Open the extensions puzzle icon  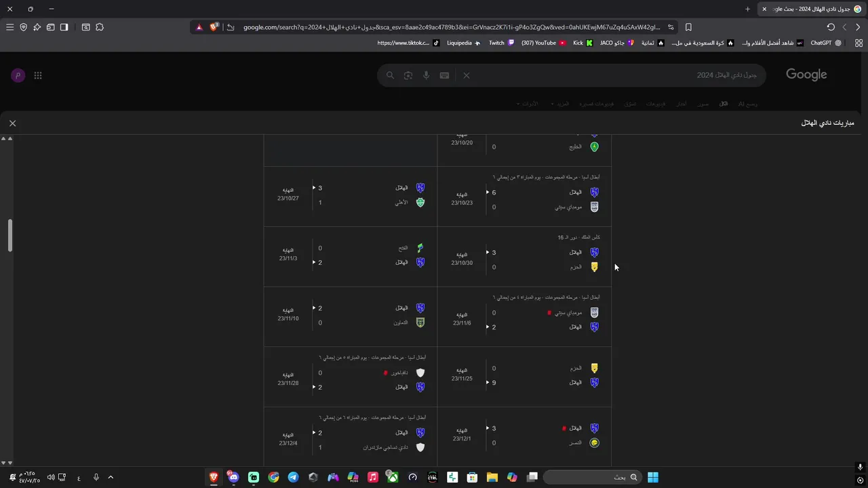click(100, 27)
